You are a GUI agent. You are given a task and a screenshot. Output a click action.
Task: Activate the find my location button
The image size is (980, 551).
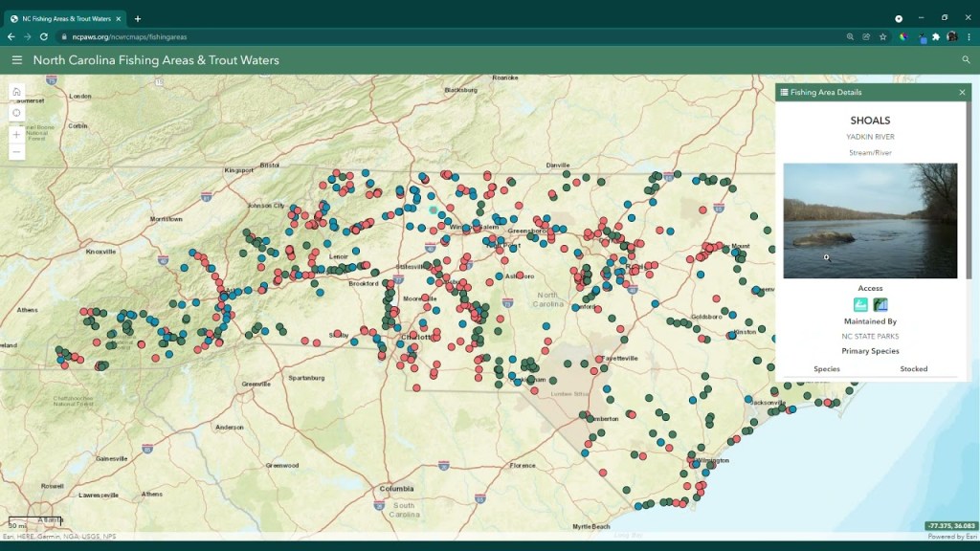(x=16, y=113)
